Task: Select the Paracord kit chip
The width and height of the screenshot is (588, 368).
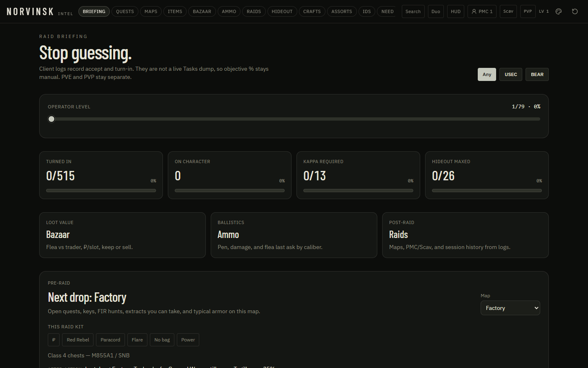Action: pyautogui.click(x=110, y=340)
